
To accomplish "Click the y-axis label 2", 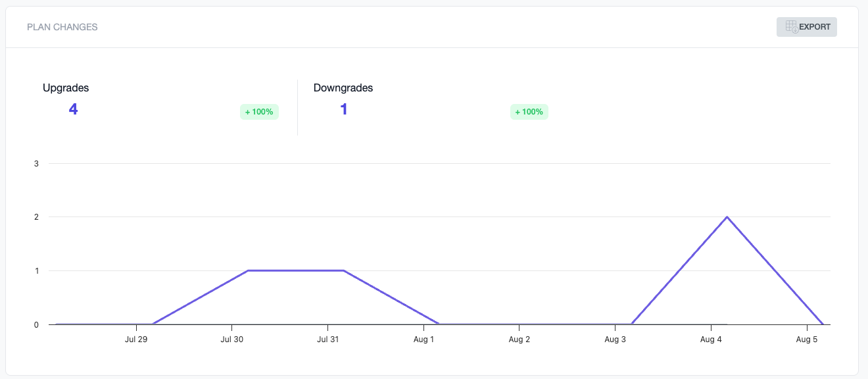I will [36, 217].
